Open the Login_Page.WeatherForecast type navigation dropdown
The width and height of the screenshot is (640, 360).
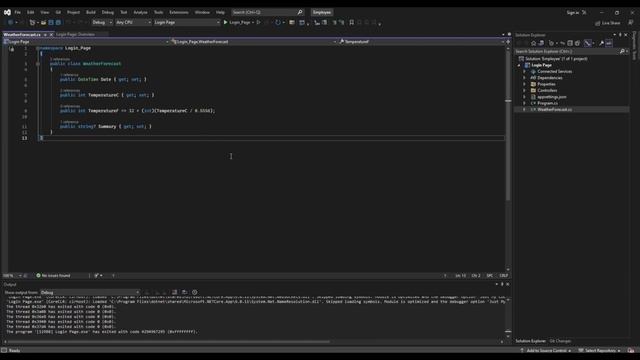(x=254, y=42)
